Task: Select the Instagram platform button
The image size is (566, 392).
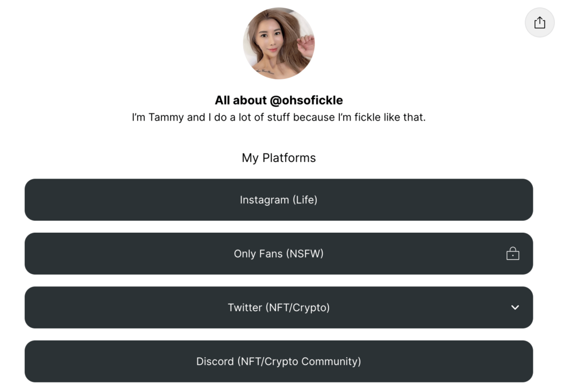Action: 279,200
